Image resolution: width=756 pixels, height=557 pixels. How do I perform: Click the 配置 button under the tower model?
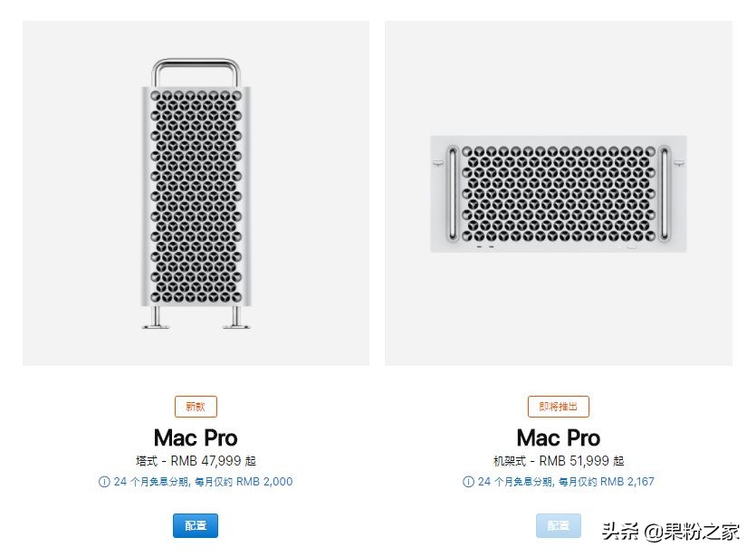pos(195,525)
